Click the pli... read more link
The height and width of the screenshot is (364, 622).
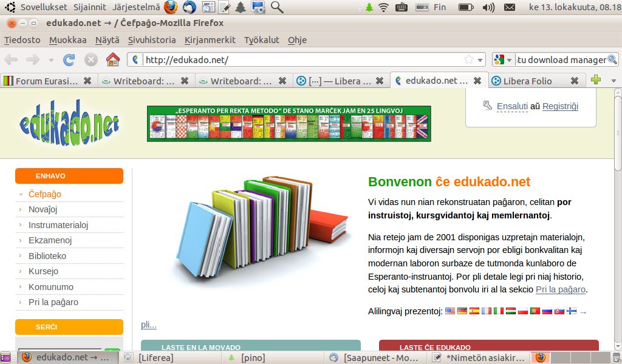click(x=149, y=325)
